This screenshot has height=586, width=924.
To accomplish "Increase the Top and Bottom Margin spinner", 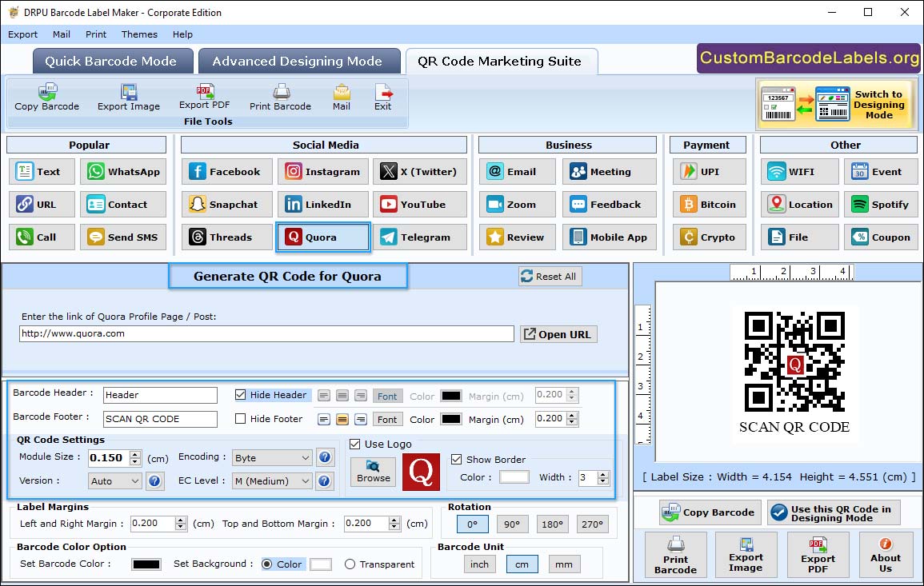I will tap(394, 520).
